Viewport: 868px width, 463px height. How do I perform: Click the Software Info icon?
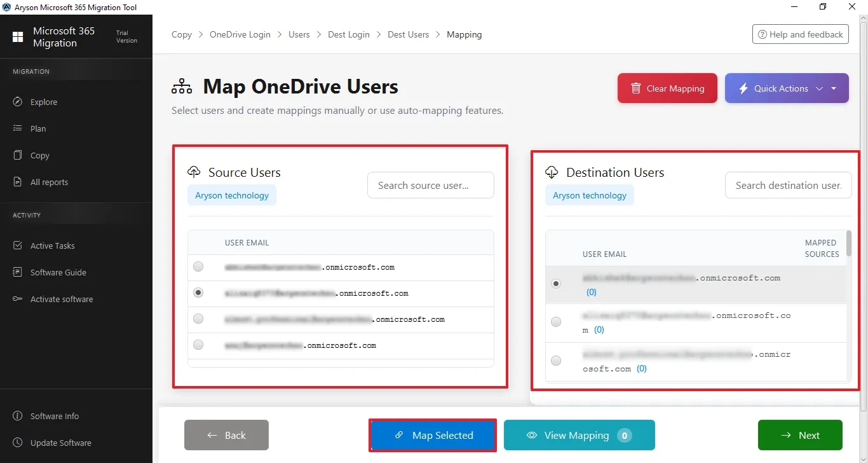coord(18,416)
